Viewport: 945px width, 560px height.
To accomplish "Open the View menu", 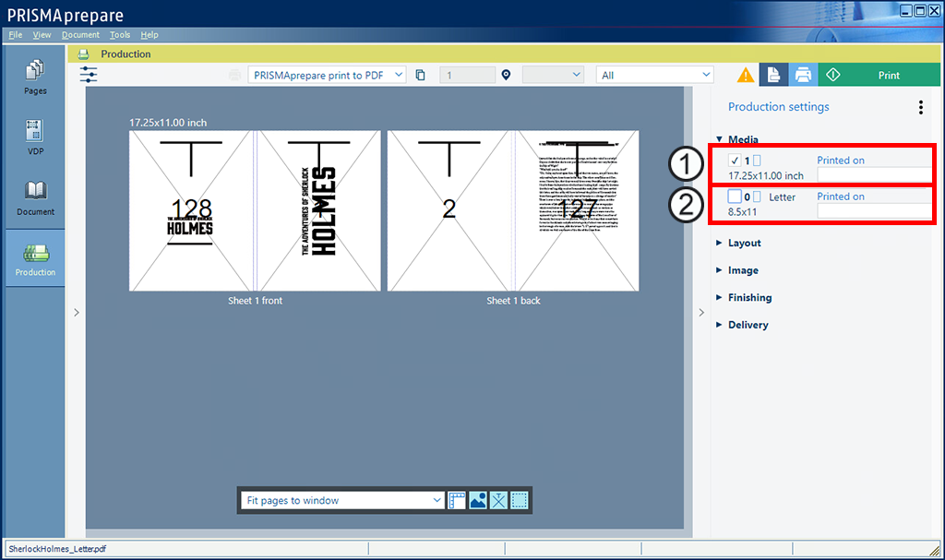I will point(42,35).
